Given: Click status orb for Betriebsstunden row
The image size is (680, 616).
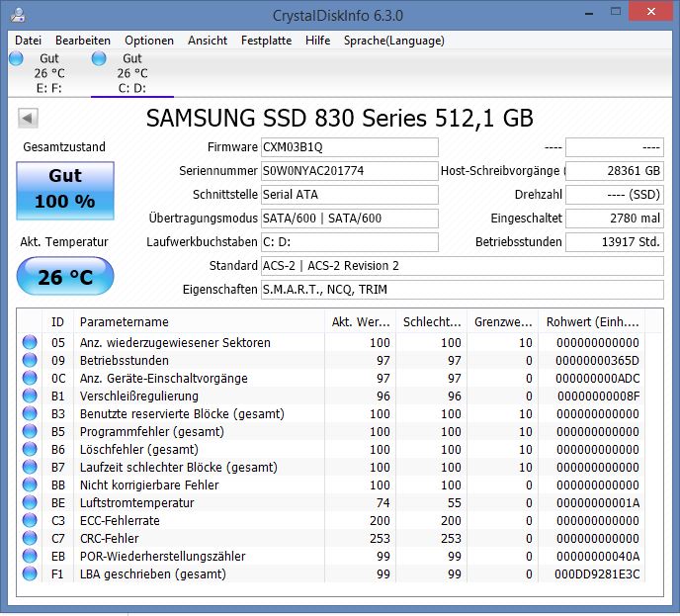Looking at the screenshot, I should (x=30, y=360).
